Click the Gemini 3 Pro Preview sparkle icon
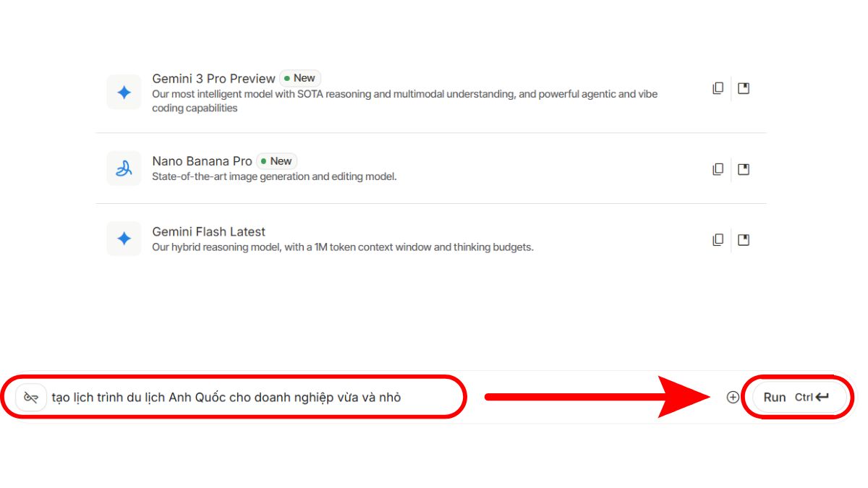 [124, 93]
